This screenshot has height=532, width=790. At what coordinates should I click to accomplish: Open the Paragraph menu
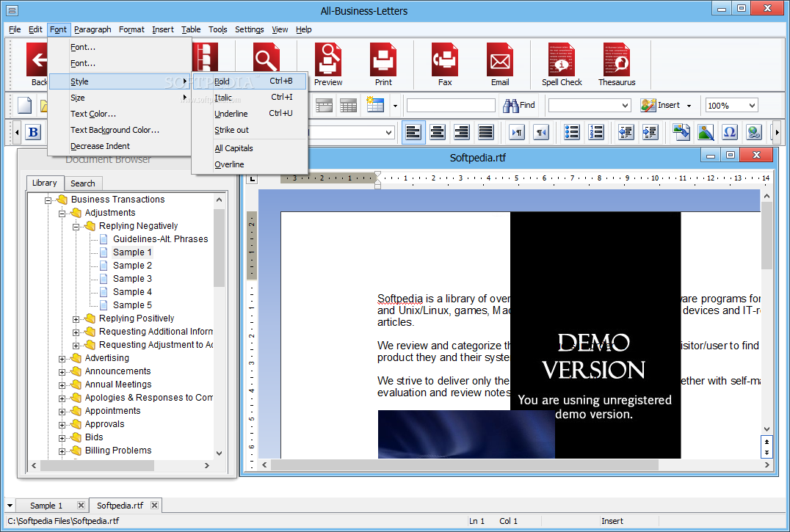pos(93,29)
